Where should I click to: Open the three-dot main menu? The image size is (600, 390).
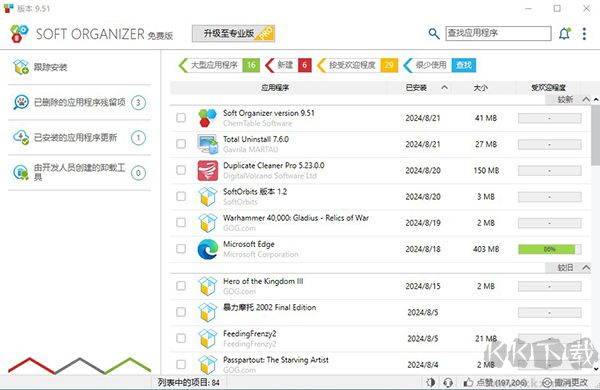tap(584, 34)
